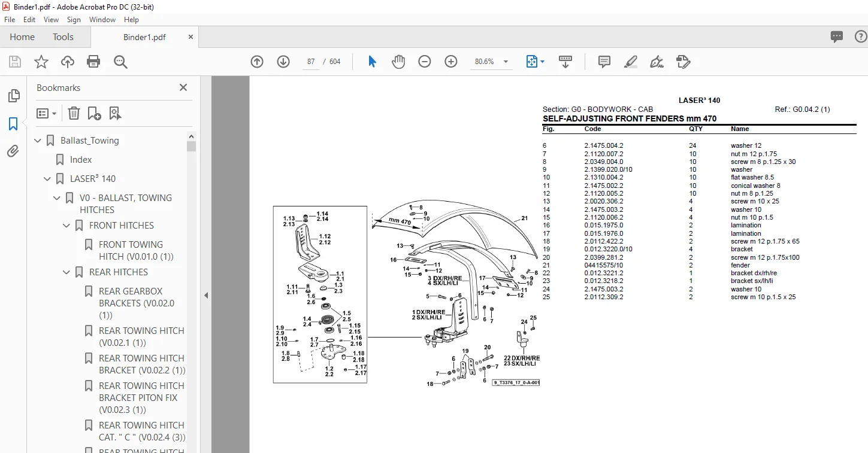This screenshot has width=868, height=453.
Task: Open the Find text magnifier tool
Action: 120,62
